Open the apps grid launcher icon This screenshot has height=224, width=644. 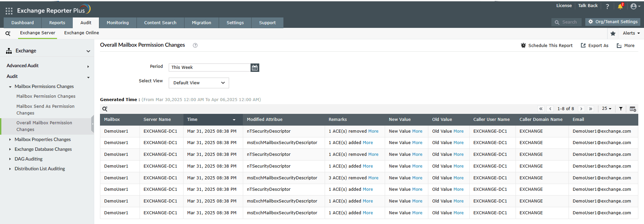tap(9, 11)
